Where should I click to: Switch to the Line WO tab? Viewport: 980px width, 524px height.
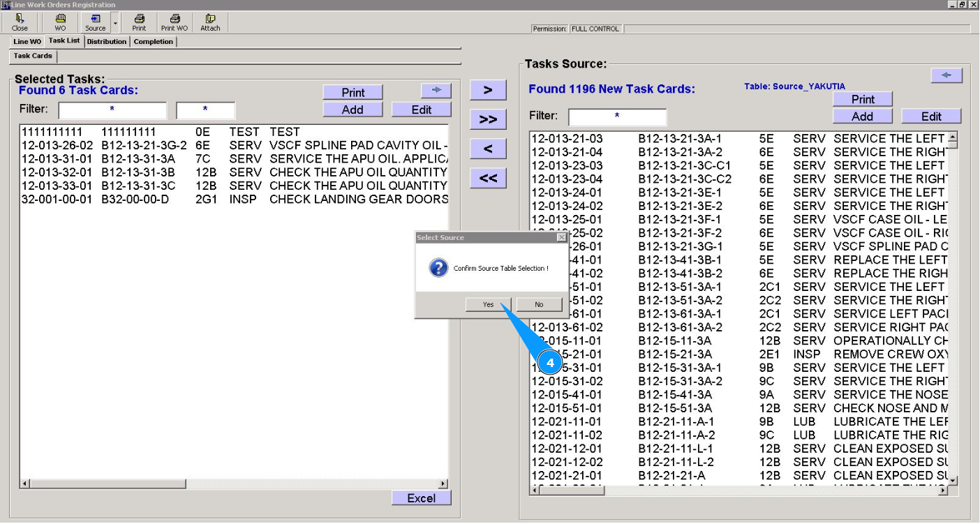click(27, 42)
